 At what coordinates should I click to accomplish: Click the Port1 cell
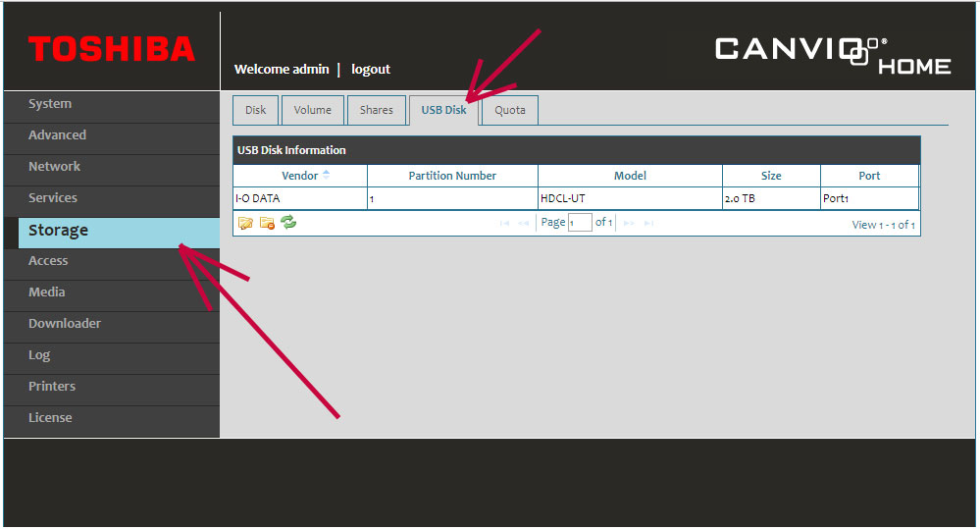point(869,198)
